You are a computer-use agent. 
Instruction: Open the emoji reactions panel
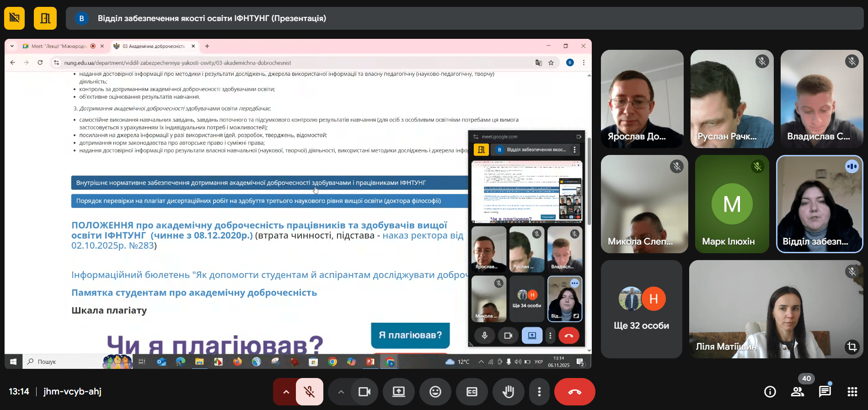[x=435, y=392]
